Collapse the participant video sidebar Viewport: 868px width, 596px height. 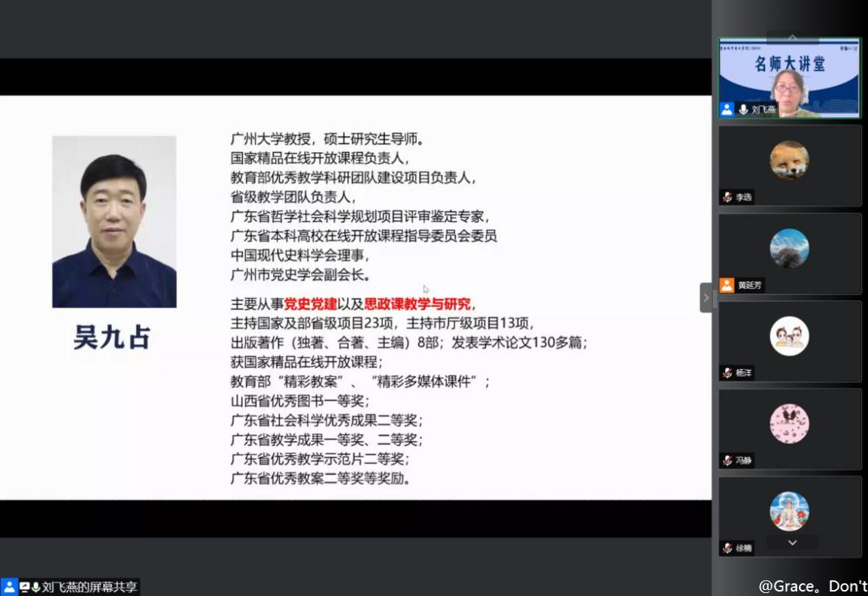click(706, 298)
